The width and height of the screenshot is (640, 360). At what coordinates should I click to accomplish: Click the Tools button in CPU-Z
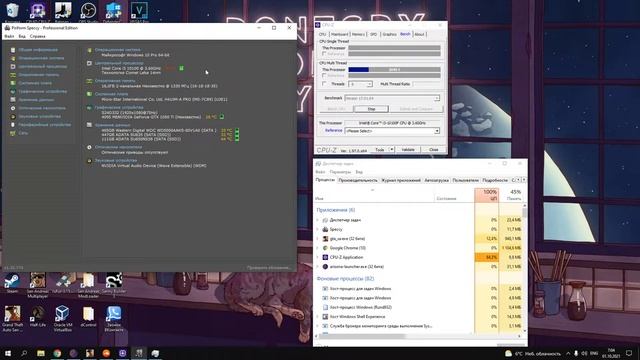point(380,150)
